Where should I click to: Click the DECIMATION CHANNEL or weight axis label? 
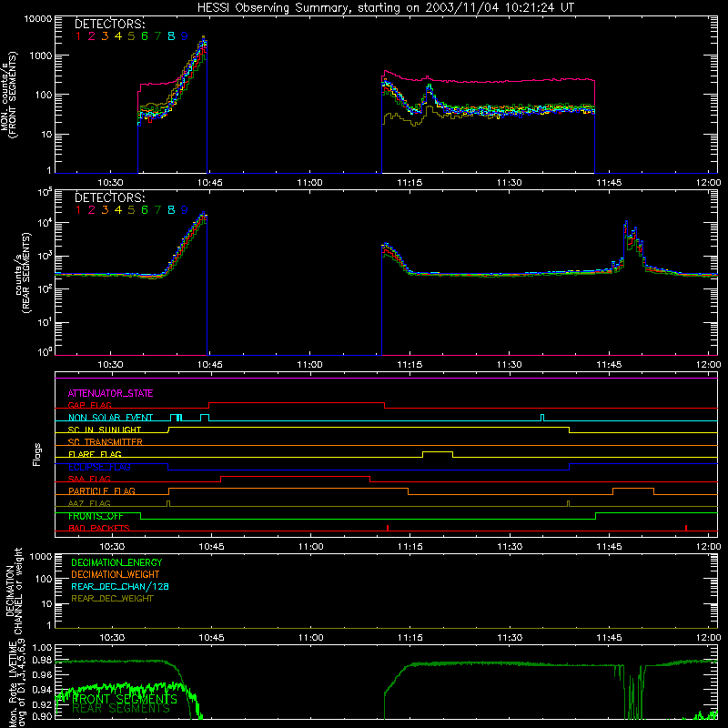[x=13, y=591]
